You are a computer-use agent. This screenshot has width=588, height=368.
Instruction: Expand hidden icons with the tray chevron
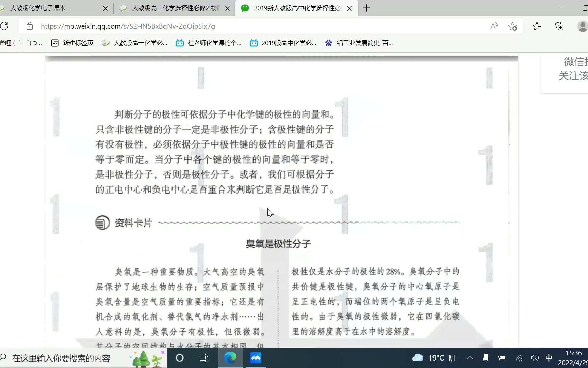click(470, 358)
